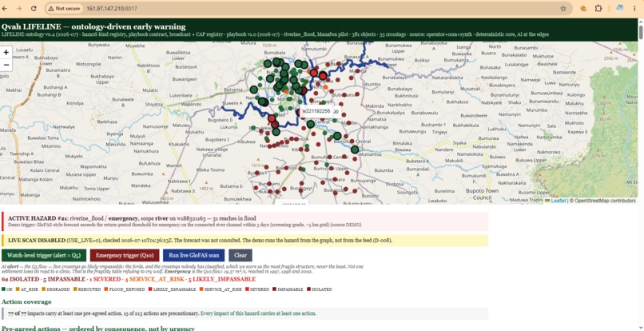
Task: Zoom in on the map with plus
Action: click(x=6, y=53)
